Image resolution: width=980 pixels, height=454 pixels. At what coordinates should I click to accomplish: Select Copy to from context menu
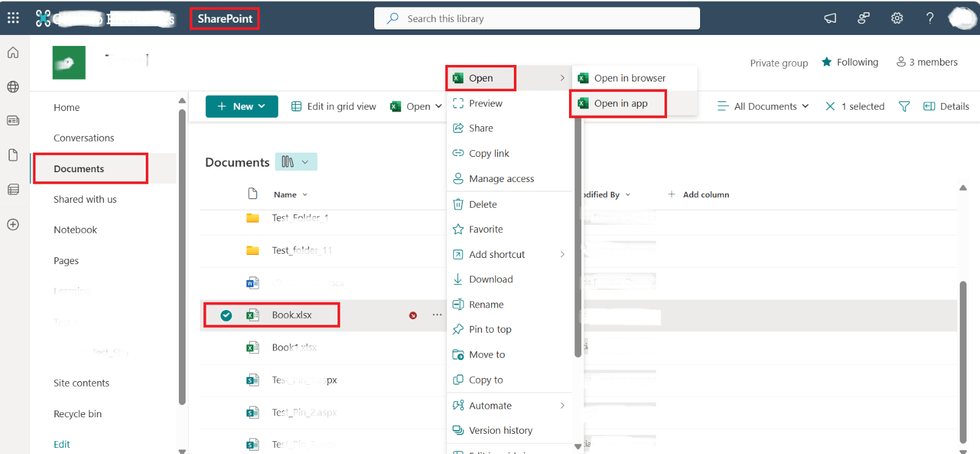[x=509, y=380]
